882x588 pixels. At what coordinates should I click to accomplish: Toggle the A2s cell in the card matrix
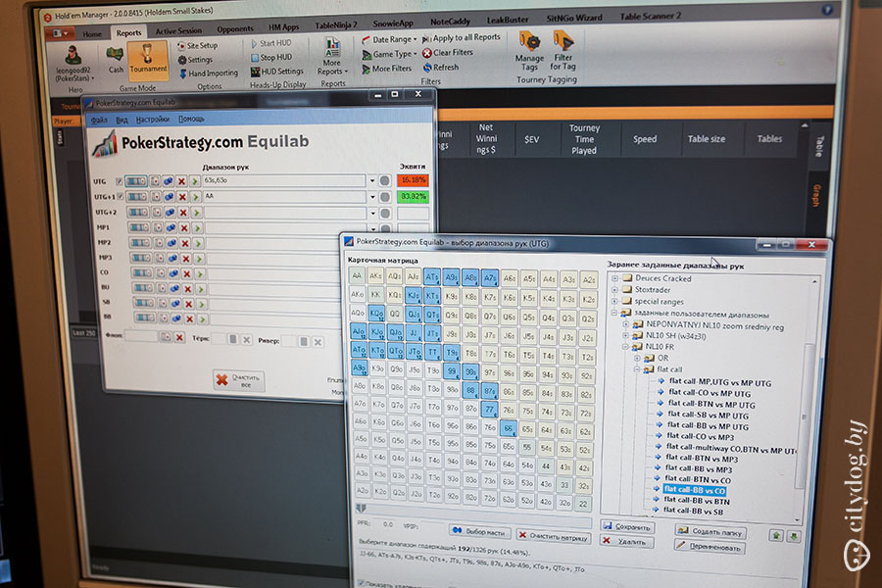(x=589, y=280)
